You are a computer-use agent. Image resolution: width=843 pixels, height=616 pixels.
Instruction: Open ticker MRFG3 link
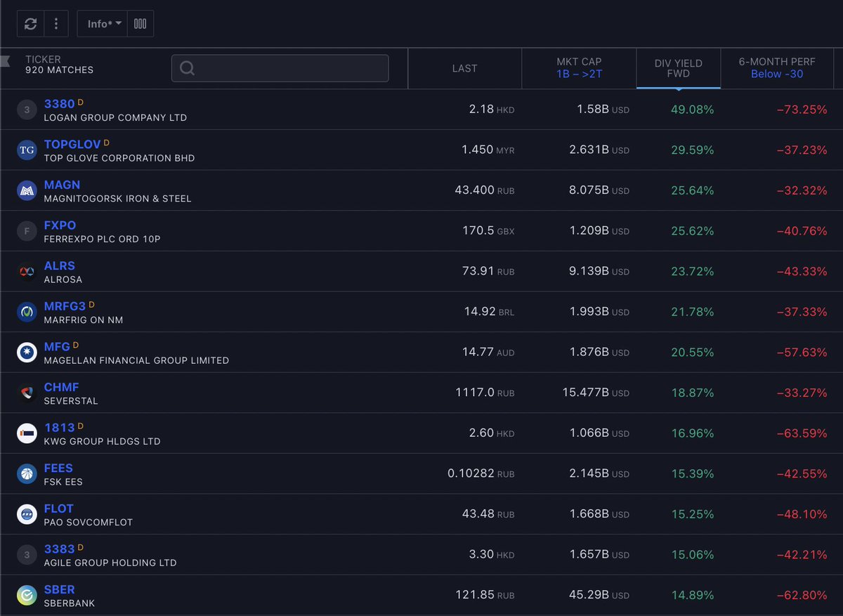65,306
